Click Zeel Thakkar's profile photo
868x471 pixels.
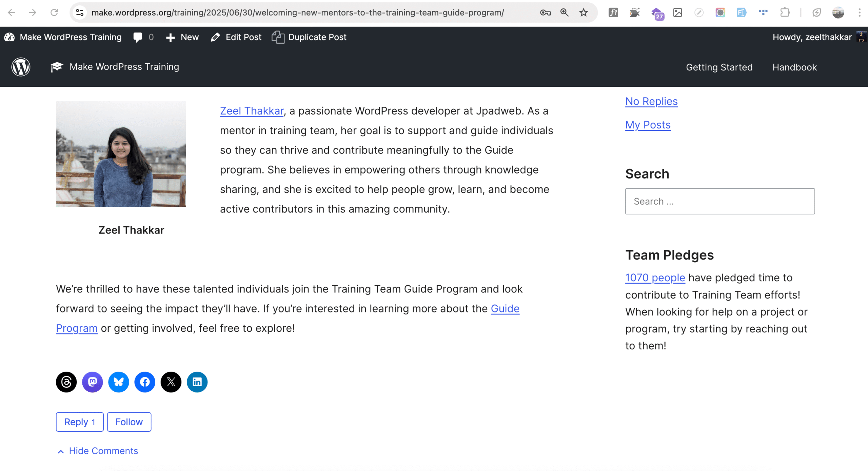(x=121, y=154)
